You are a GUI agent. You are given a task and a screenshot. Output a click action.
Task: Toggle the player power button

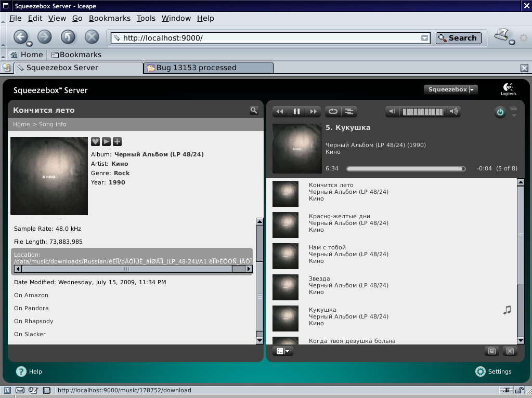coord(500,112)
